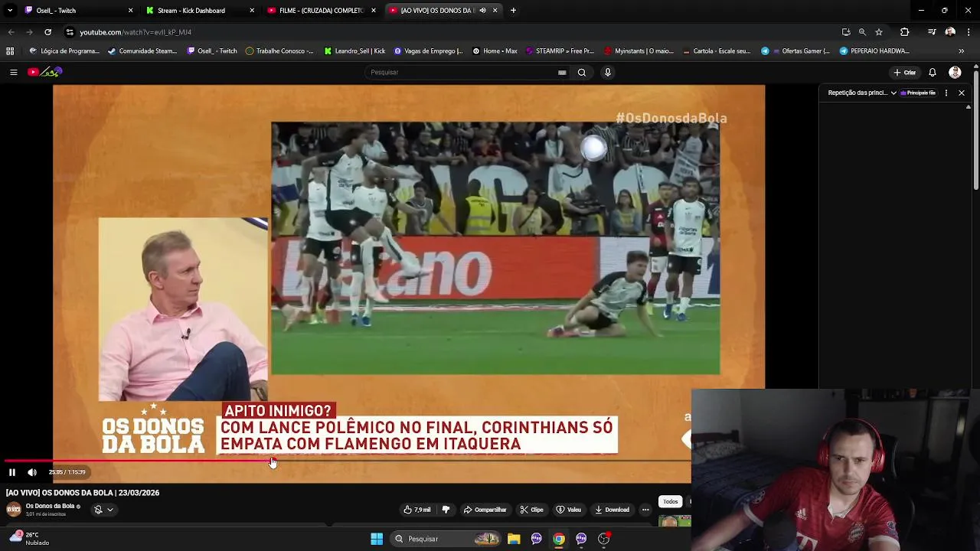
Task: Switch to the Stream - Kick Dashboard tab
Action: (x=199, y=11)
